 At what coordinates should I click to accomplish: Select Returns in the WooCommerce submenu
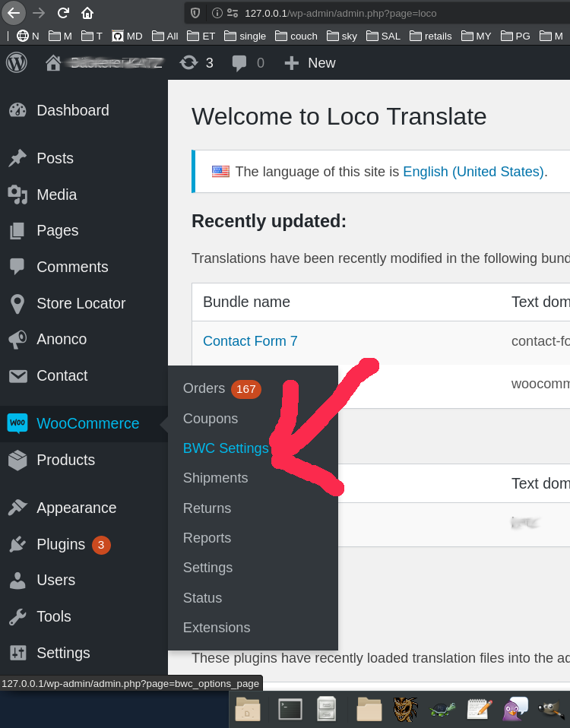pyautogui.click(x=207, y=508)
